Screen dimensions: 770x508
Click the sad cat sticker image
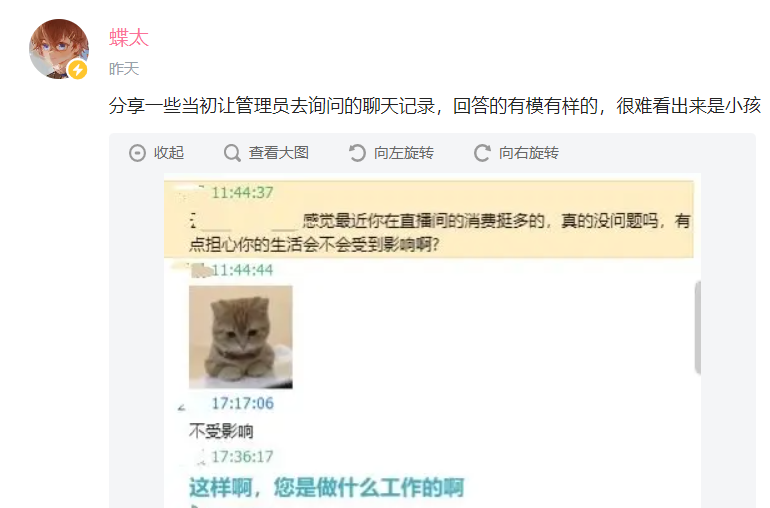[241, 337]
